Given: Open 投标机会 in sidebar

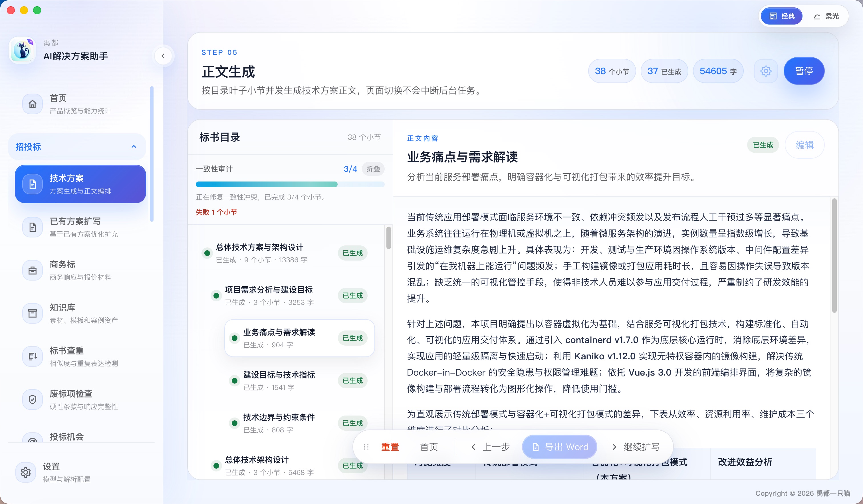Looking at the screenshot, I should pyautogui.click(x=80, y=437).
